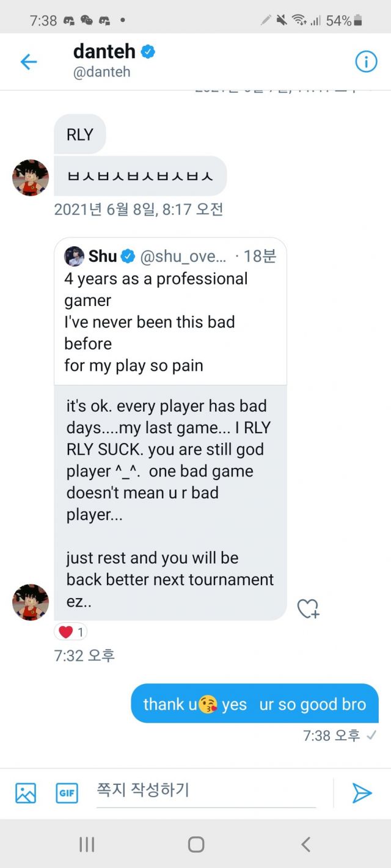Tap Shu's avatar in quoted tweet
The width and height of the screenshot is (391, 868).
[74, 257]
